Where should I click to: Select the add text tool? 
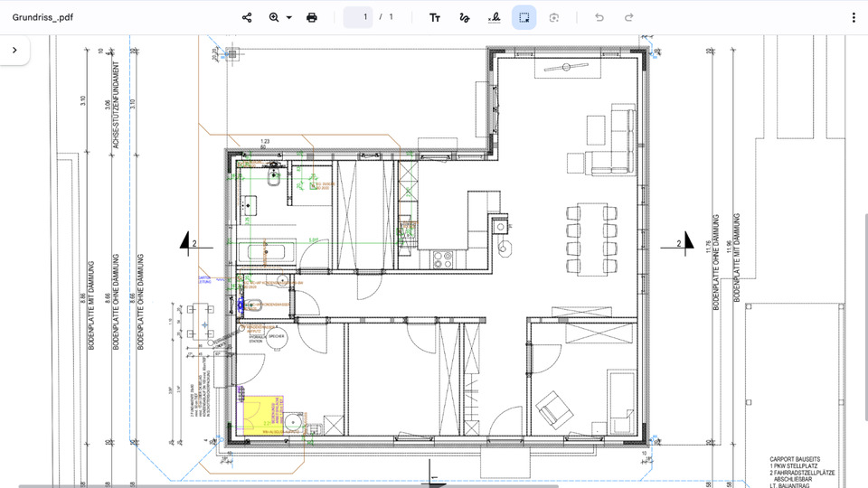click(435, 17)
